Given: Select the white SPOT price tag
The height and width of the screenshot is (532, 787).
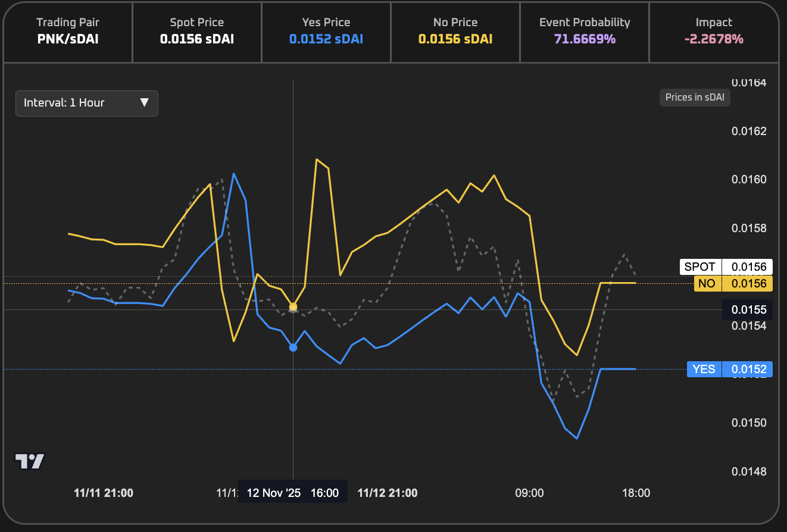Looking at the screenshot, I should pyautogui.click(x=699, y=267).
